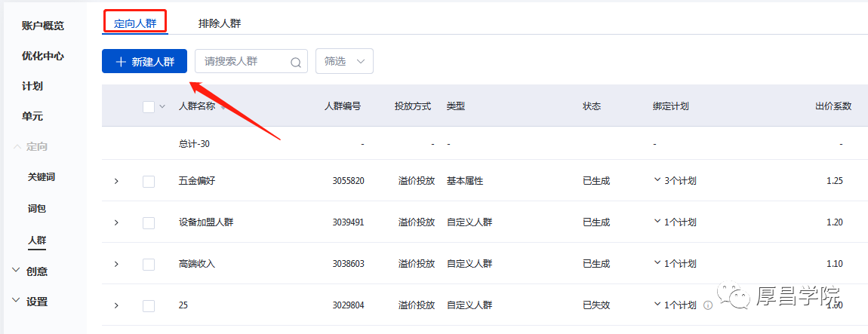Switch to the 定向人群 tab
The image size is (868, 334).
click(135, 24)
